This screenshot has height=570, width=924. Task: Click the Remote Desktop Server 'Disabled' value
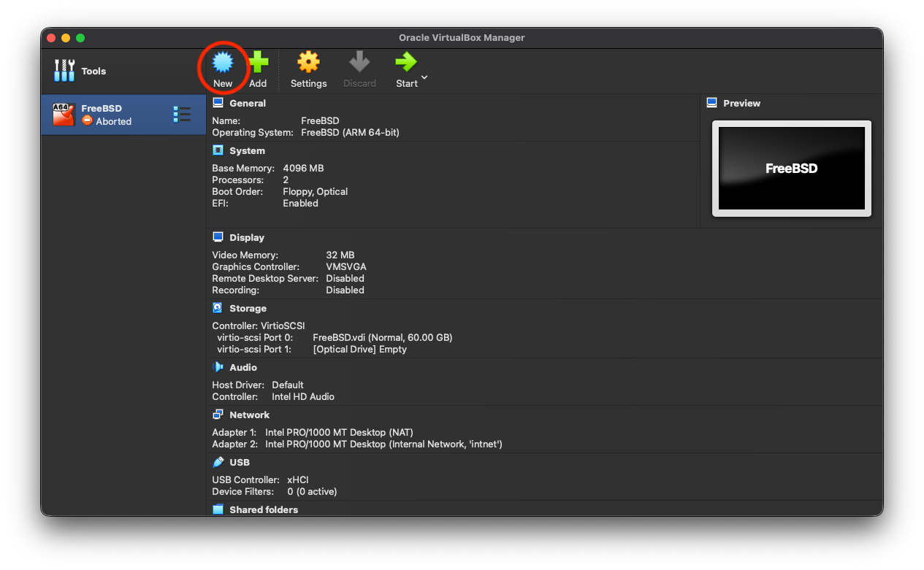tap(345, 279)
